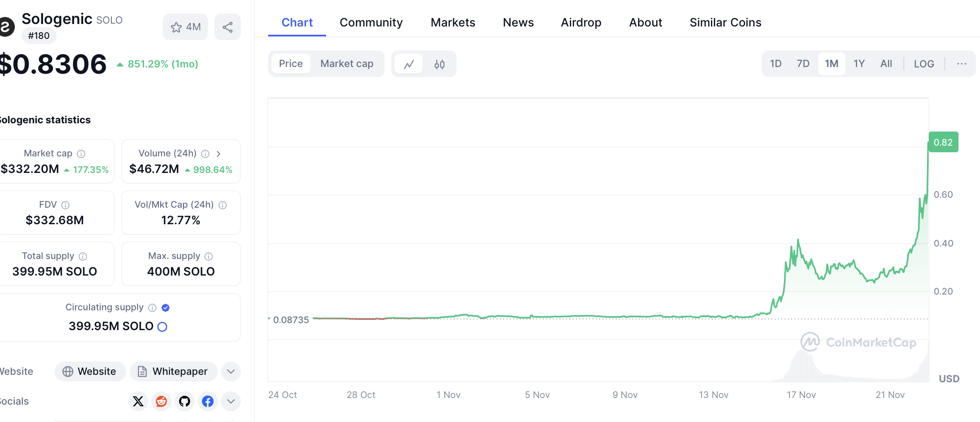Open Sologenic X (Twitter) social link
The image size is (980, 422).
tap(138, 401)
